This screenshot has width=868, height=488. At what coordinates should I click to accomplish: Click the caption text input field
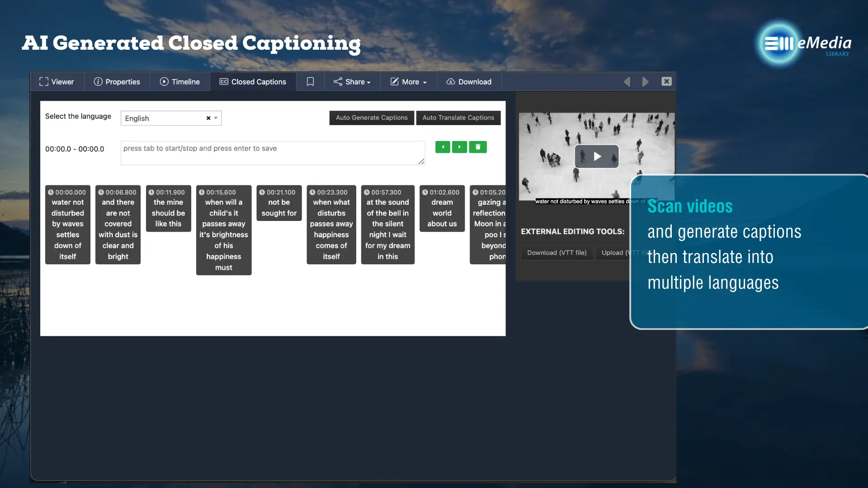pos(273,153)
